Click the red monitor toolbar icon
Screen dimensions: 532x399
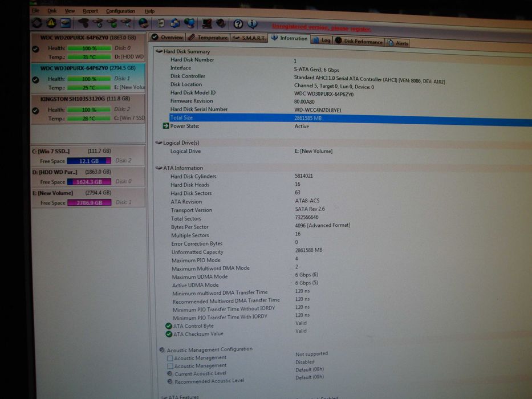tap(206, 23)
